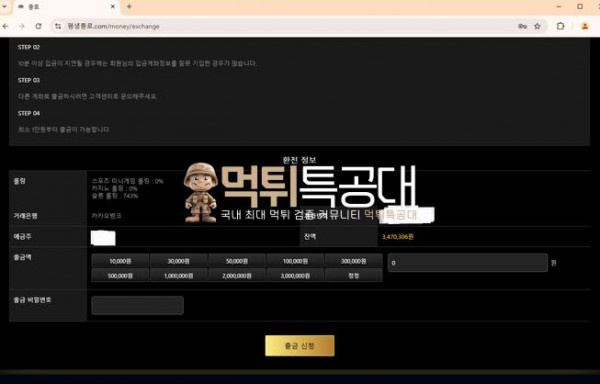The image size is (600, 384).
Task: Select the 10,000원 withdrawal amount button
Action: (120, 261)
